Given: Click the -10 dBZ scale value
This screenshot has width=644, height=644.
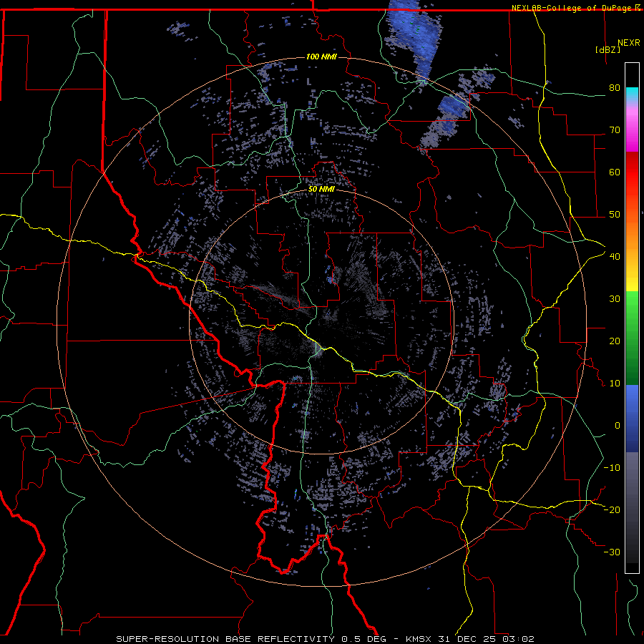Looking at the screenshot, I should 612,468.
